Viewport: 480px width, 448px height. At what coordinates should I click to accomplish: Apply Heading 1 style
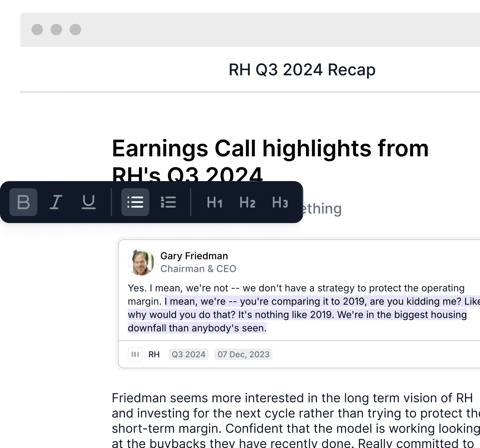[x=214, y=202]
